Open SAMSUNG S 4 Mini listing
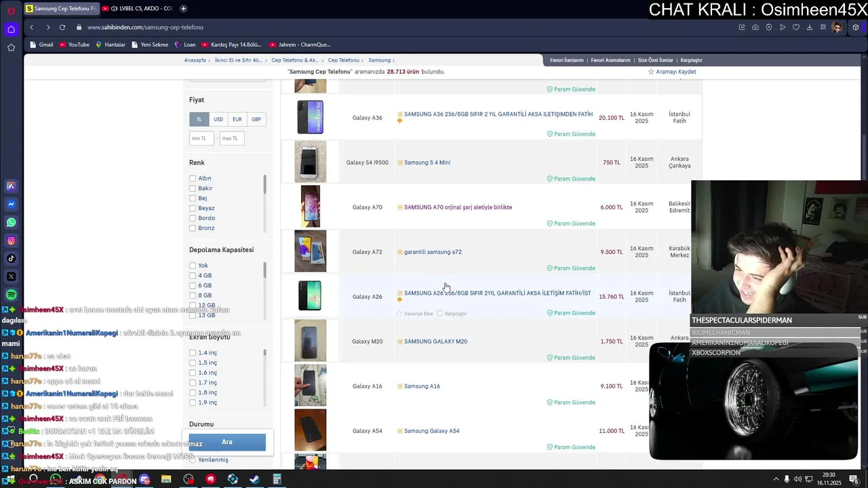868x488 pixels. pyautogui.click(x=427, y=163)
